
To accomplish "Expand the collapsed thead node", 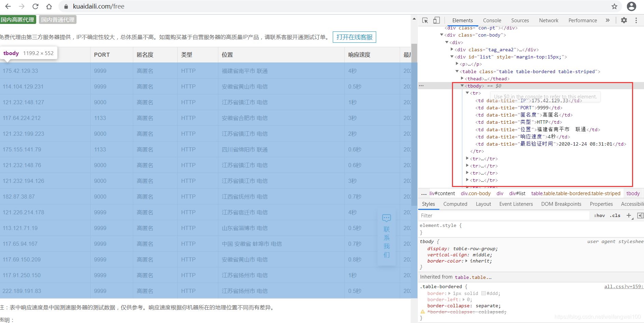I will pyautogui.click(x=462, y=79).
